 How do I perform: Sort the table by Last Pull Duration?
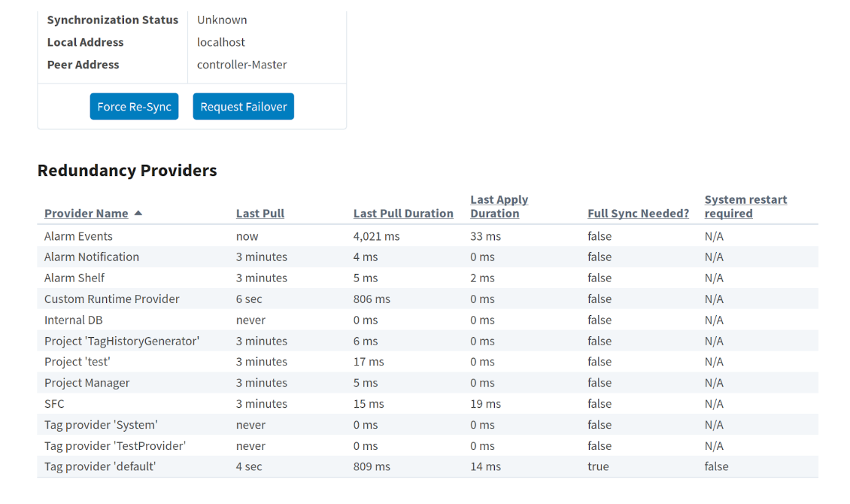[403, 213]
